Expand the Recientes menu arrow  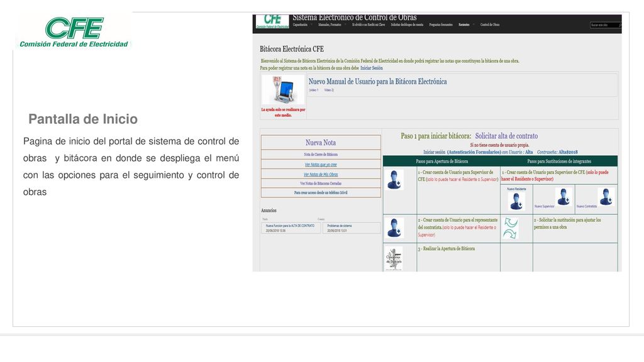click(474, 25)
